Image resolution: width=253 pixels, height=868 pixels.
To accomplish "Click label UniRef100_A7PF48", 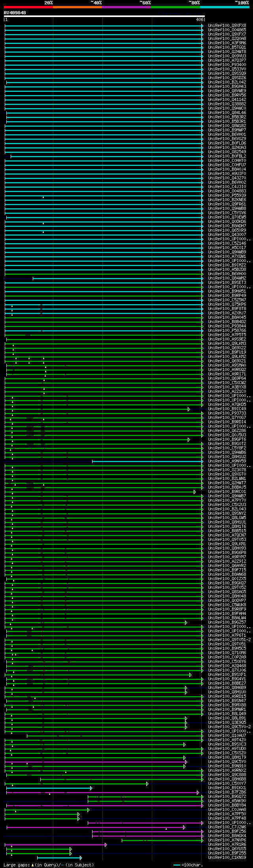I will (x=227, y=818).
